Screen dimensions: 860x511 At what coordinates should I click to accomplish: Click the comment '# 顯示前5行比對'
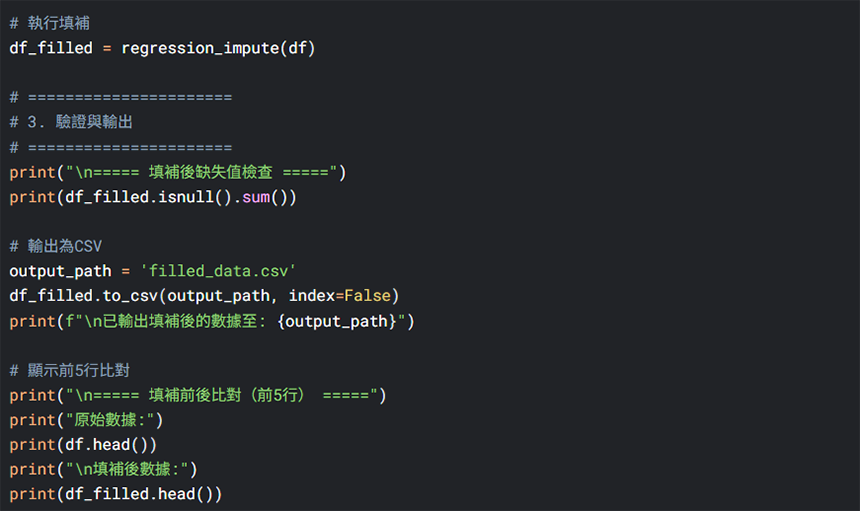click(70, 371)
